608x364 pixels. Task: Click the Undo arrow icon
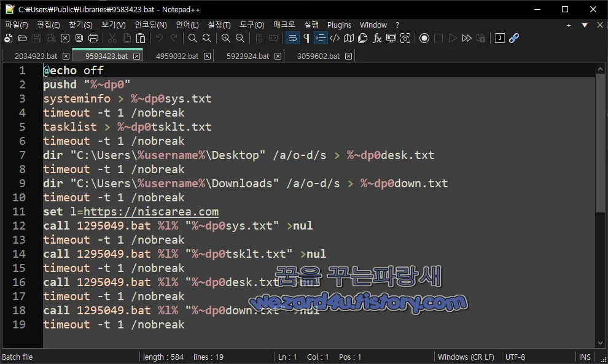[159, 38]
